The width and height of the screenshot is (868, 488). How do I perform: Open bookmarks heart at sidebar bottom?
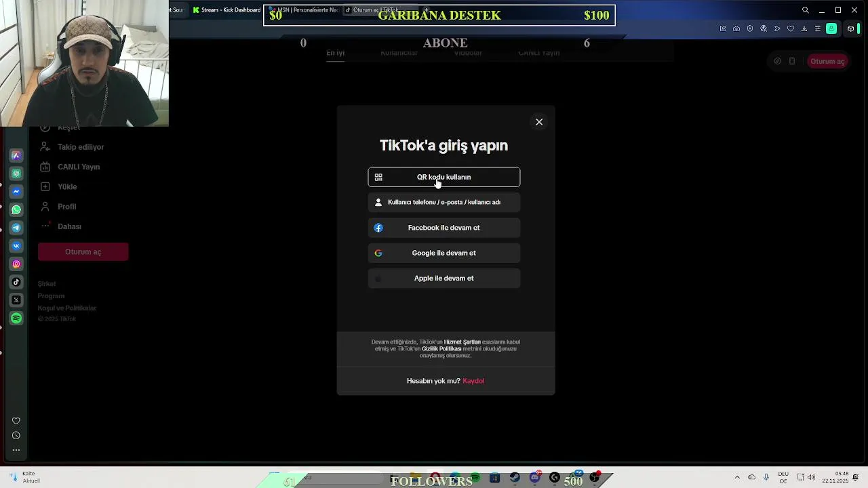[16, 421]
